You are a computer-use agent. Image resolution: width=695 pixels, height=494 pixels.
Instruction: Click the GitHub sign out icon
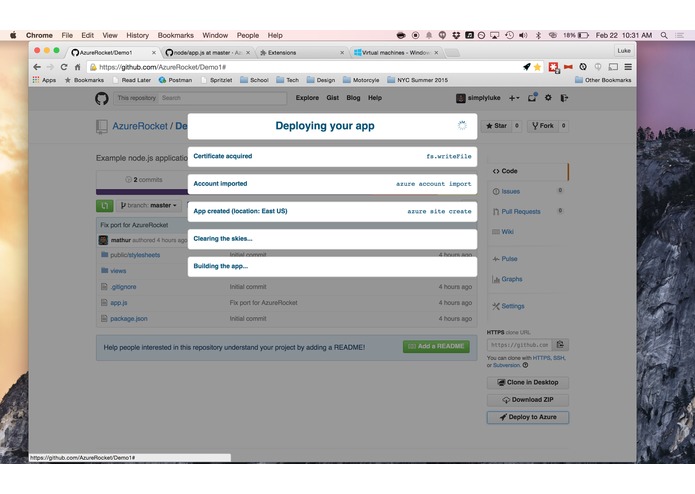coord(564,98)
